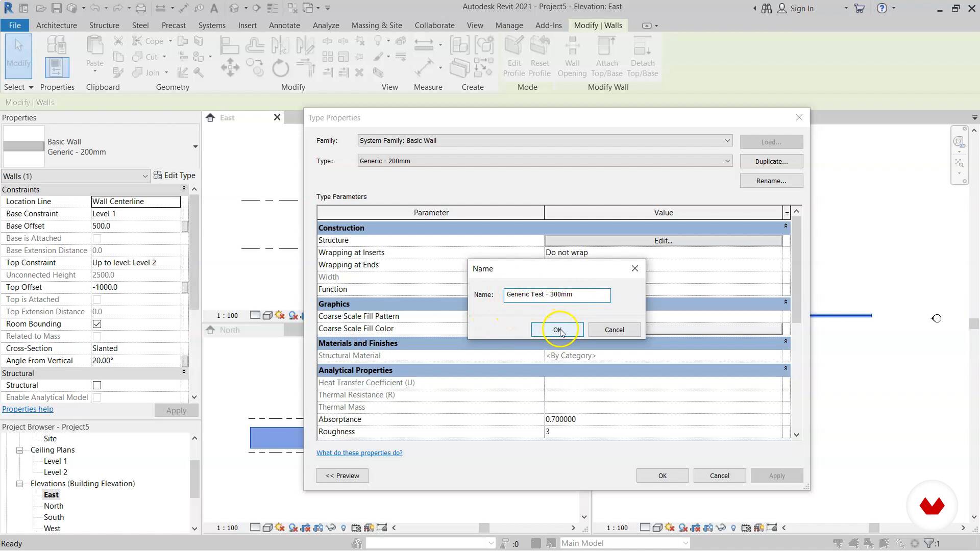The height and width of the screenshot is (551, 980).
Task: Click the Switch Windows icon in quick access toolbar
Action: pyautogui.click(x=308, y=8)
